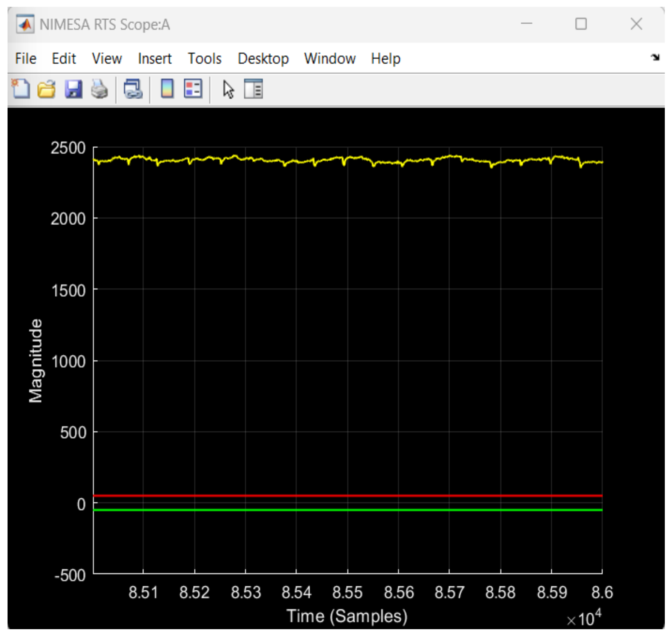Close the NIMESA RTS Scope window
This screenshot has width=672, height=636.
tap(636, 24)
